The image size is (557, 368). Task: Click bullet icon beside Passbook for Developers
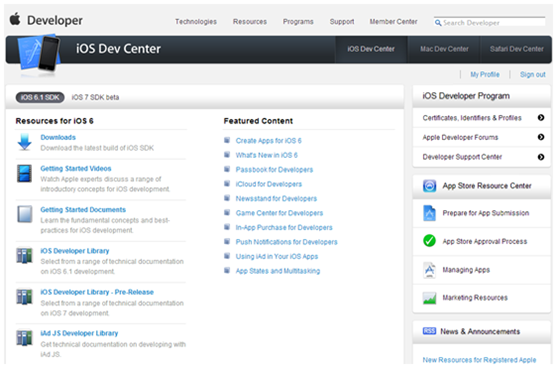[227, 169]
